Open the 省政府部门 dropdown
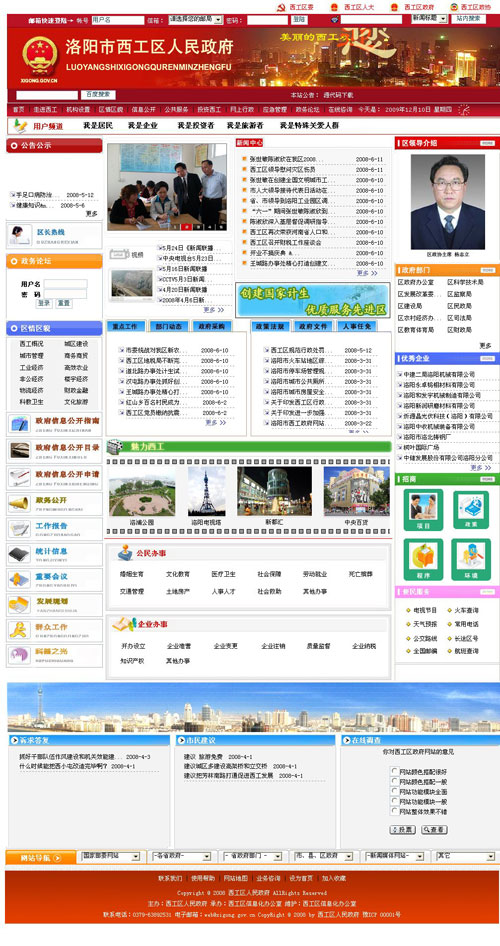Image resolution: width=500 pixels, height=946 pixels. (x=253, y=856)
